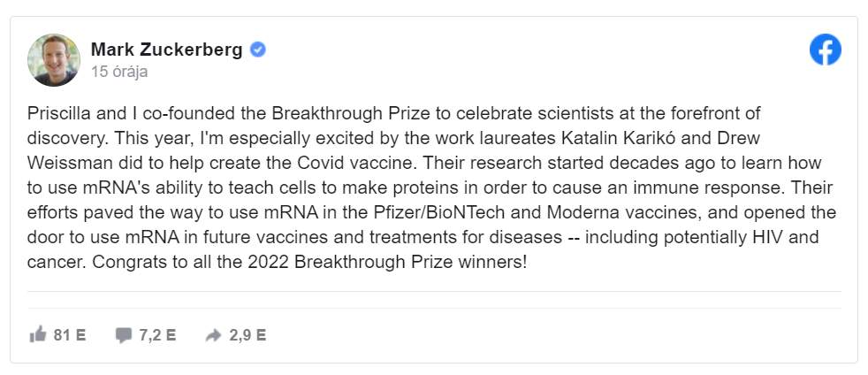Click the share arrow icon
This screenshot has height=375, width=868.
pyautogui.click(x=213, y=335)
